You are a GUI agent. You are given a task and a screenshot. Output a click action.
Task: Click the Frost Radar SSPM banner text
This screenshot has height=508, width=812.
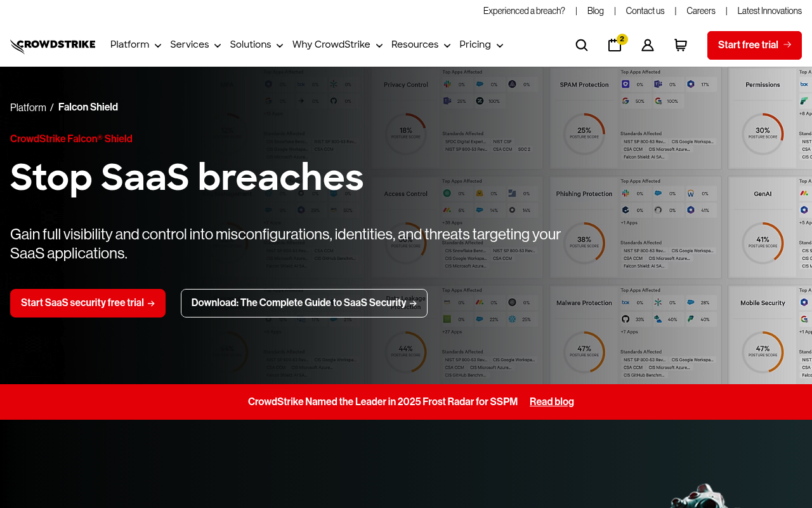point(383,402)
